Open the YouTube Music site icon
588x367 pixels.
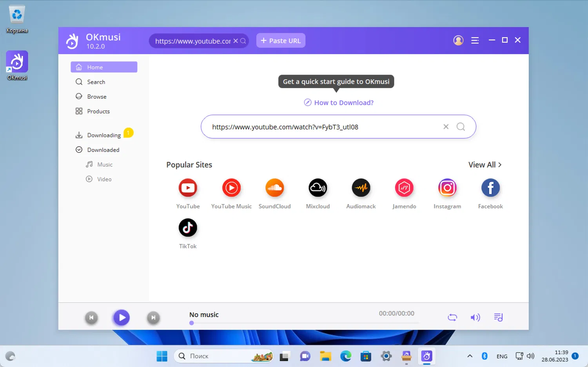(x=231, y=188)
